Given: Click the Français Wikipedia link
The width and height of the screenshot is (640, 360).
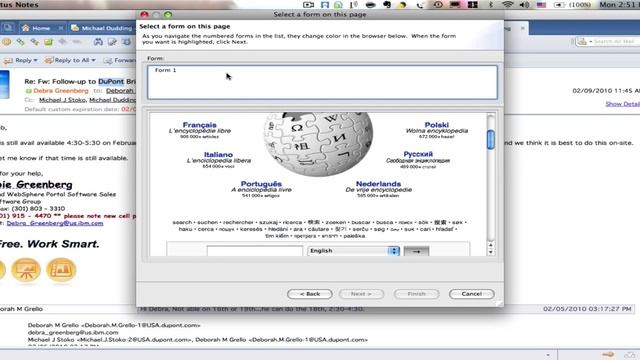Looking at the screenshot, I should pyautogui.click(x=200, y=125).
